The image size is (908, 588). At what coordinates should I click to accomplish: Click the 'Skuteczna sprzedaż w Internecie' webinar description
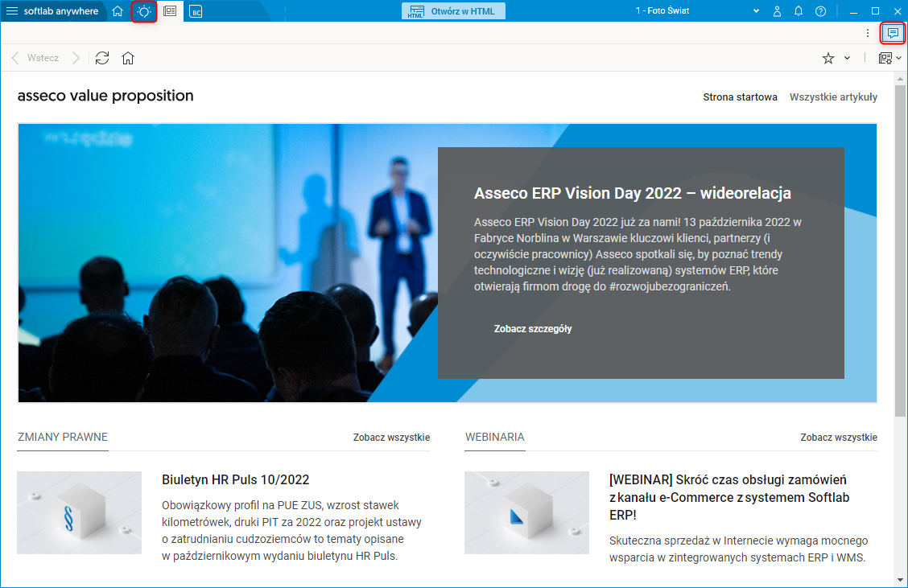pos(738,549)
